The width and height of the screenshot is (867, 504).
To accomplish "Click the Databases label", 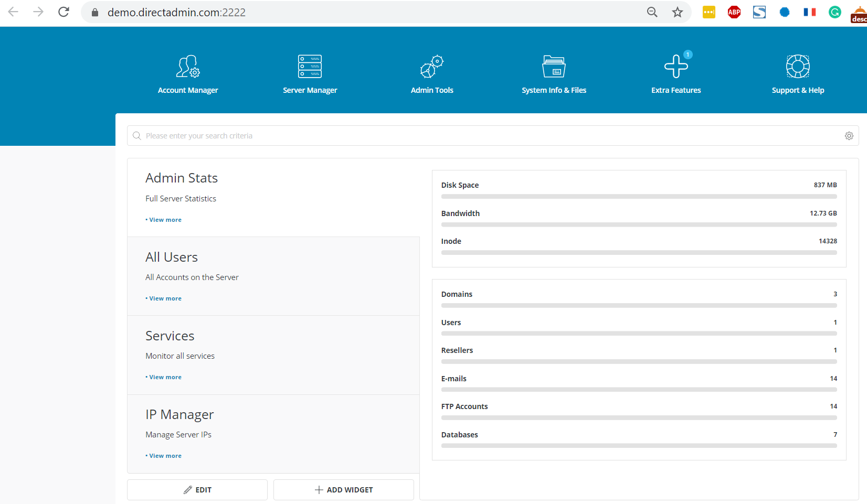I will [460, 435].
